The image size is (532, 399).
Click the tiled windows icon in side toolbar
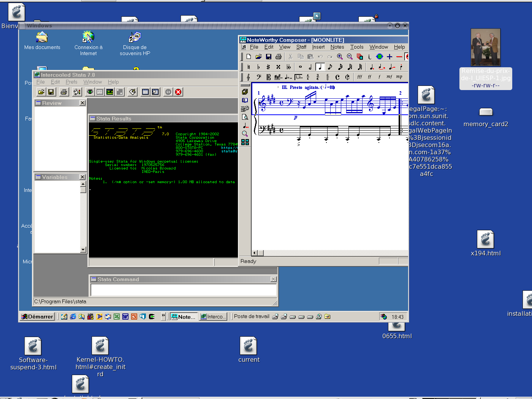(x=245, y=142)
